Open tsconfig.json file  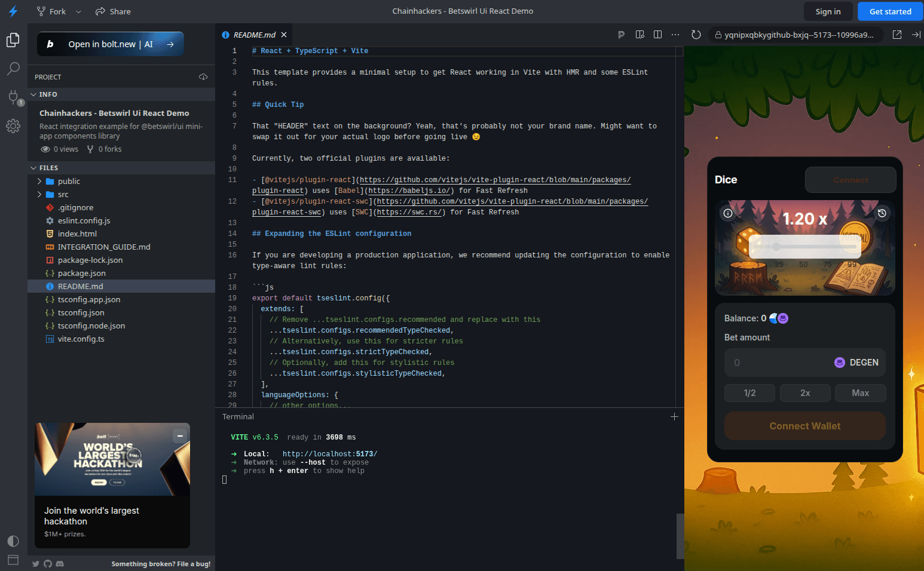pyautogui.click(x=121, y=312)
